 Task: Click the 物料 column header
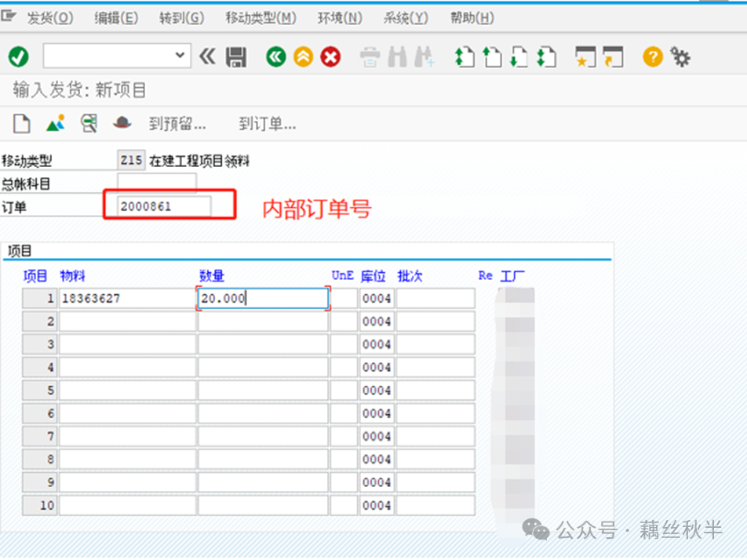(x=72, y=276)
